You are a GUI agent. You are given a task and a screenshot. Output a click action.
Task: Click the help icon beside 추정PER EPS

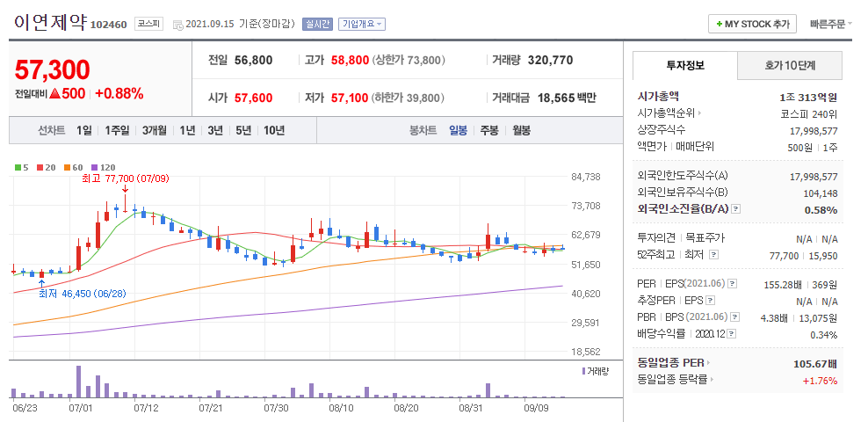click(x=710, y=301)
